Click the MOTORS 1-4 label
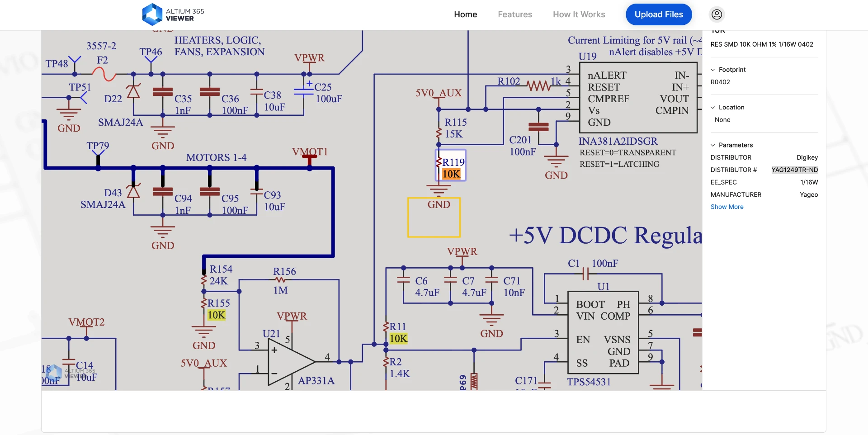Screen dimensions: 868x435 pos(216,157)
